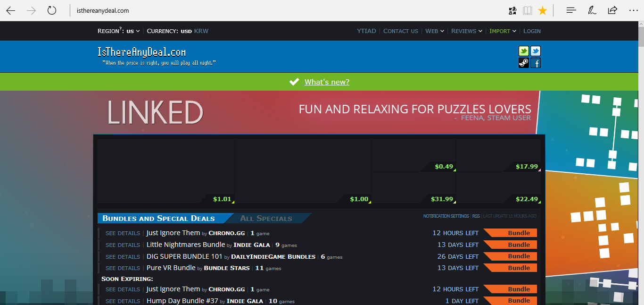Go to the Login page
This screenshot has width=644, height=305.
(532, 31)
